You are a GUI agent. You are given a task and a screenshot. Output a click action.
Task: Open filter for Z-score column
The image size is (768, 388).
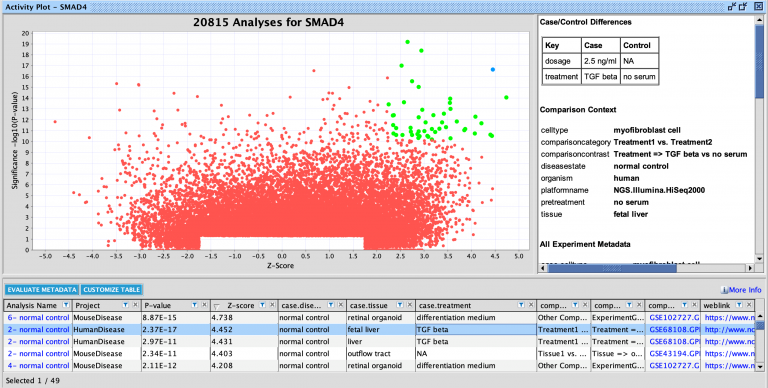262,305
